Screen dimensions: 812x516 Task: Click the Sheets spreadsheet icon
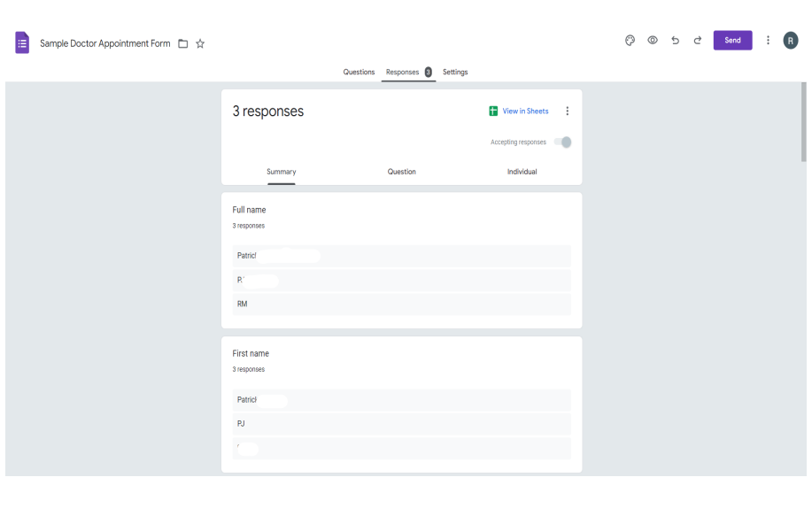click(x=493, y=111)
